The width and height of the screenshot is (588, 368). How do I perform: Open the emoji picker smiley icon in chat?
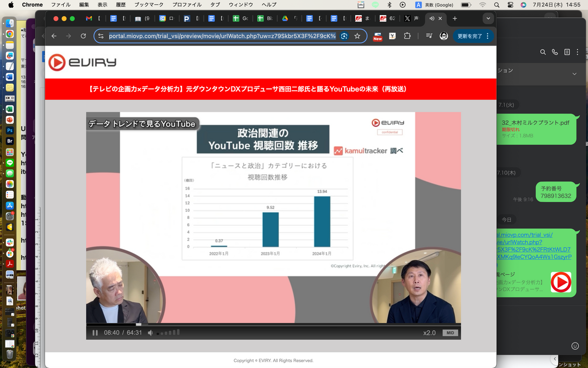tap(575, 346)
